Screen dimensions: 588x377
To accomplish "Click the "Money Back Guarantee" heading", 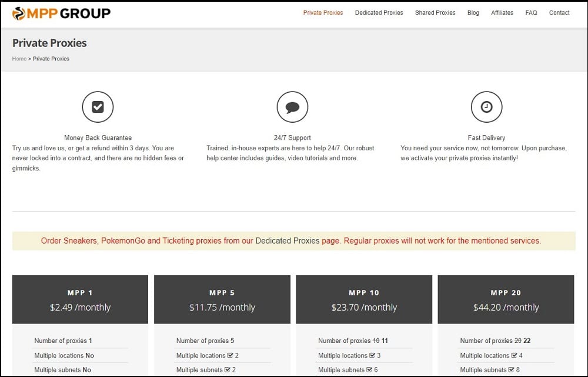I will (98, 138).
